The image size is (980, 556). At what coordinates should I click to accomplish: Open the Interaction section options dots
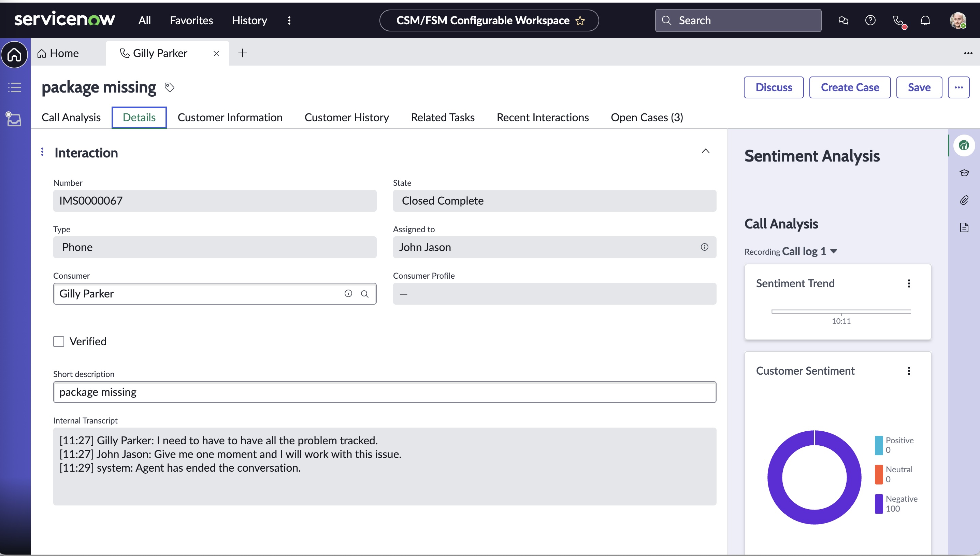(42, 152)
